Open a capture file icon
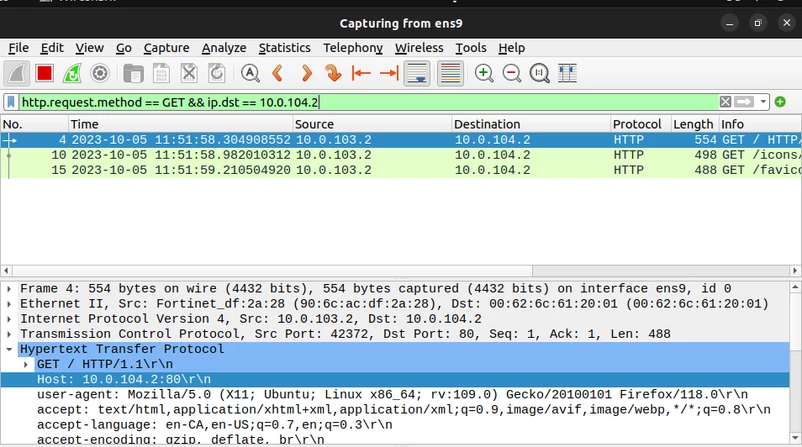The height and width of the screenshot is (447, 802). [x=133, y=74]
